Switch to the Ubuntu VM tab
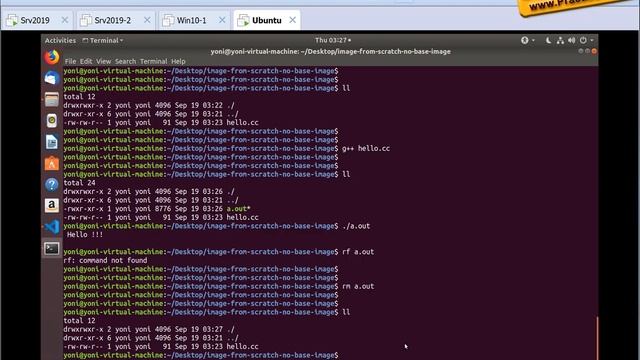The height and width of the screenshot is (360, 640). click(267, 20)
